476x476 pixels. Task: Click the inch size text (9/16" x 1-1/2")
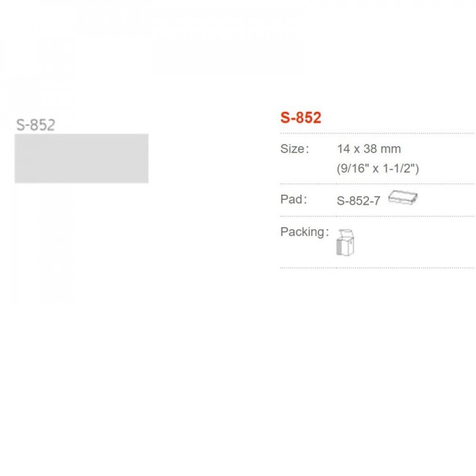[377, 169]
